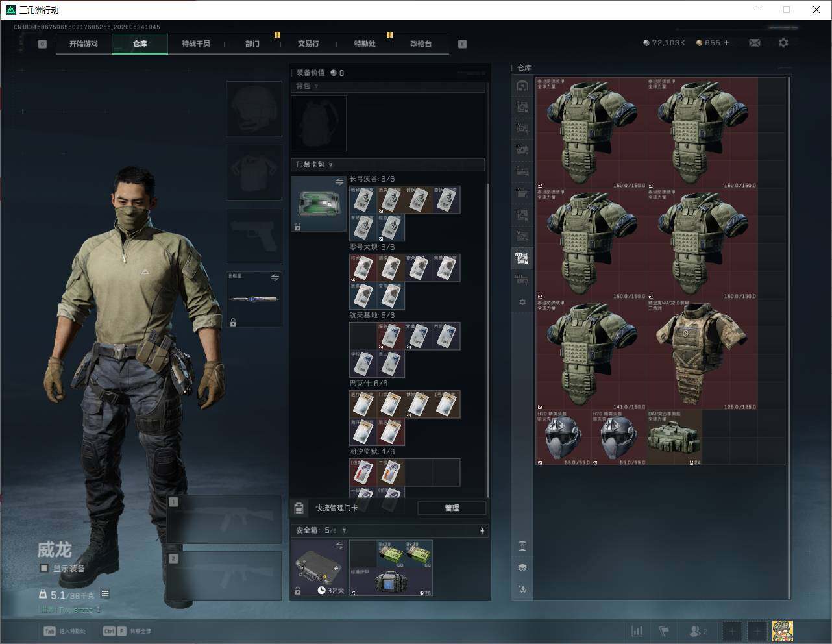Click the 航天基地: 5/6 keycard heading
This screenshot has height=644, width=832.
(372, 316)
